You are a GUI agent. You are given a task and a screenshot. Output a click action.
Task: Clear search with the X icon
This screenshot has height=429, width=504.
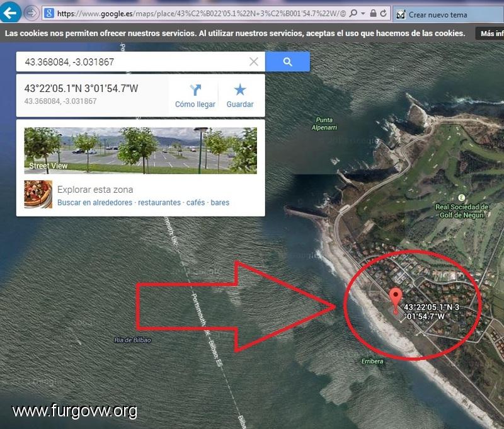coord(254,62)
